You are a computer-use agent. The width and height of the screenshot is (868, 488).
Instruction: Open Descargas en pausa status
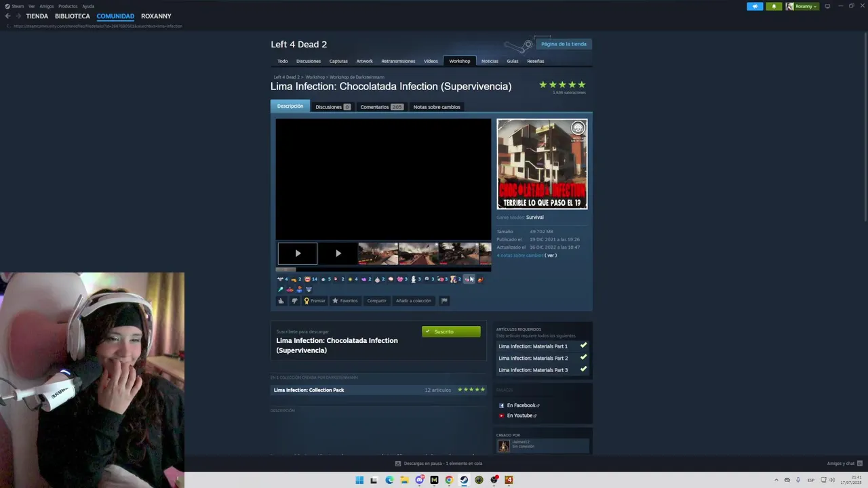point(439,464)
